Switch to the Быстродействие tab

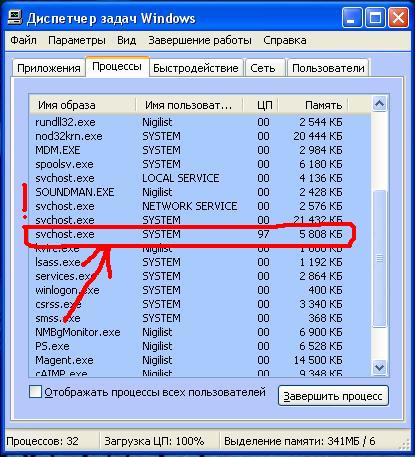[x=196, y=68]
